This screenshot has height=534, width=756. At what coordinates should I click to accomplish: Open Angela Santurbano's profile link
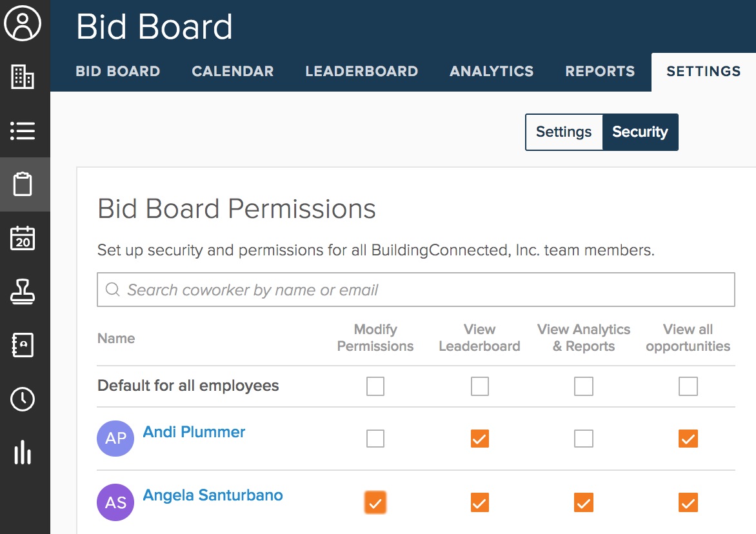pos(213,495)
